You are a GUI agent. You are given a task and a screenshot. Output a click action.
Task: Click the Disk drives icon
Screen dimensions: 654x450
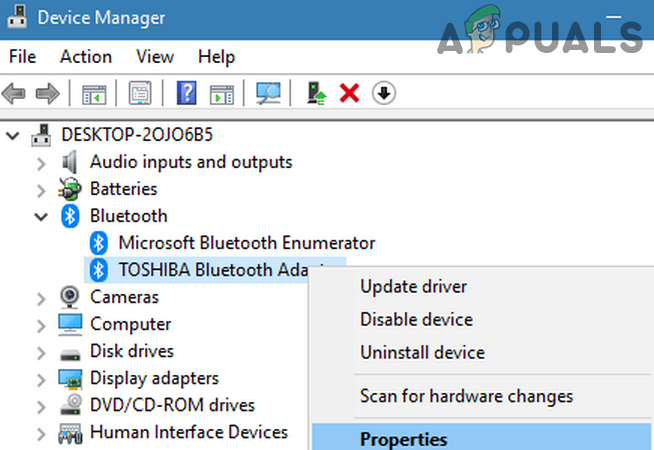[70, 354]
